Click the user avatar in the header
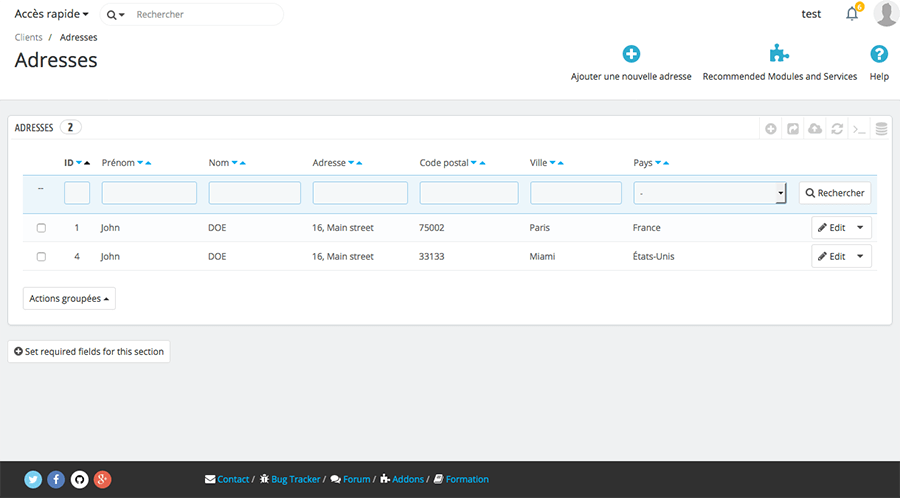This screenshot has height=498, width=900. pos(885,14)
